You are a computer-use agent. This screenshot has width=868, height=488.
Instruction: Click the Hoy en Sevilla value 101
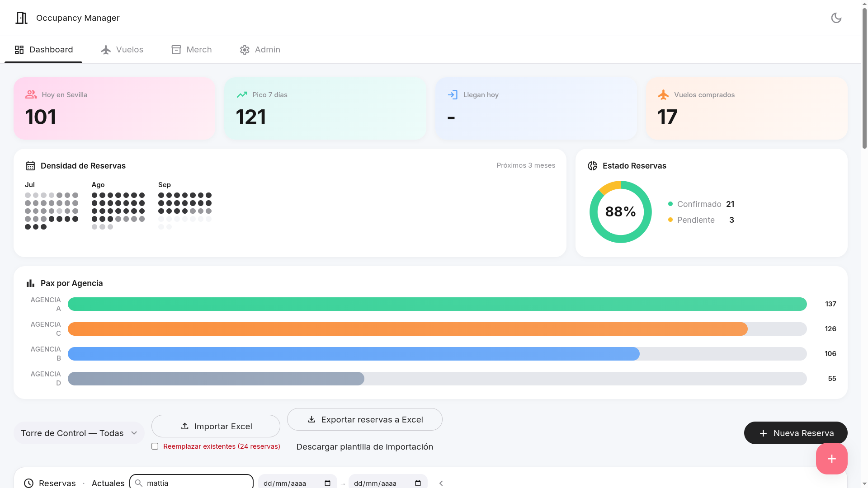pos(41,117)
